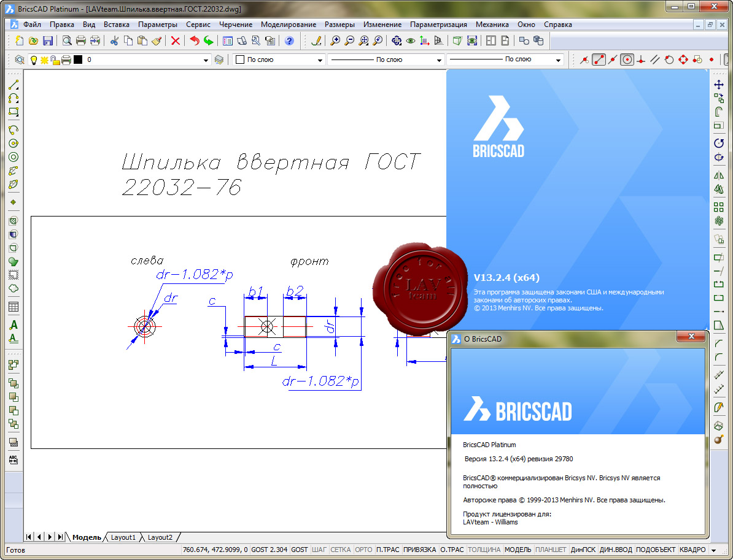Redo with the green arrow icon

point(209,40)
